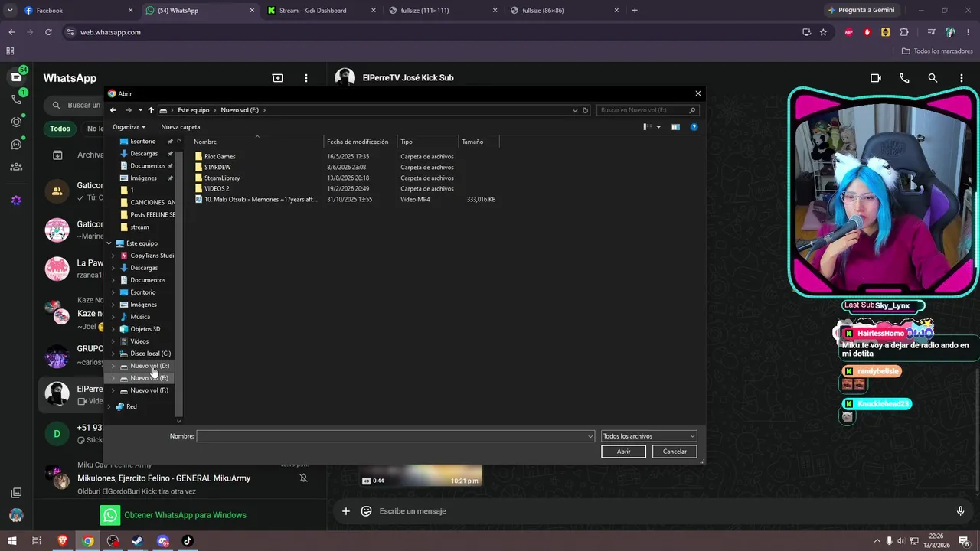Open Chrome extensions puzzle icon
Screen dimensions: 980x551
click(904, 32)
